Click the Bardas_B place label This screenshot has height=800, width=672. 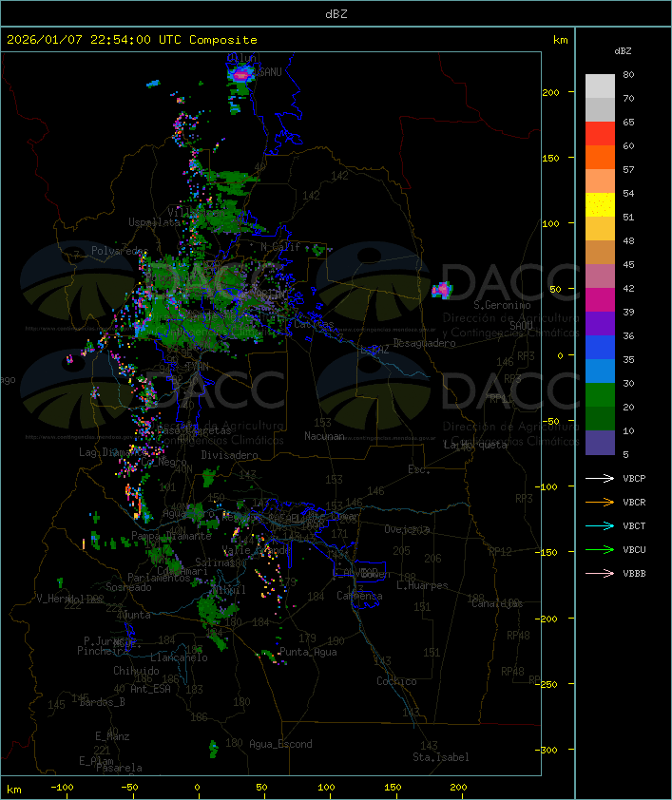coord(102,702)
